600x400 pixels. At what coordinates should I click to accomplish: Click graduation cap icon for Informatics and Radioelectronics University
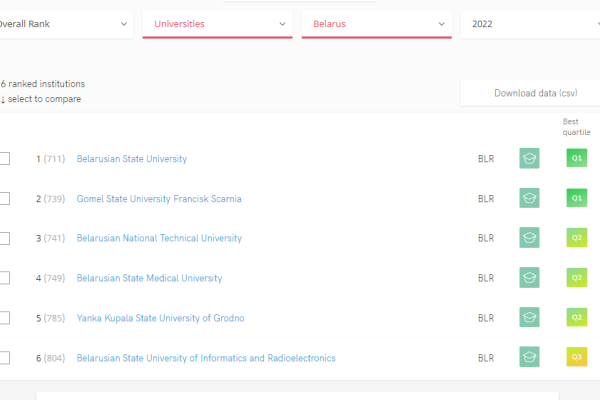(529, 357)
